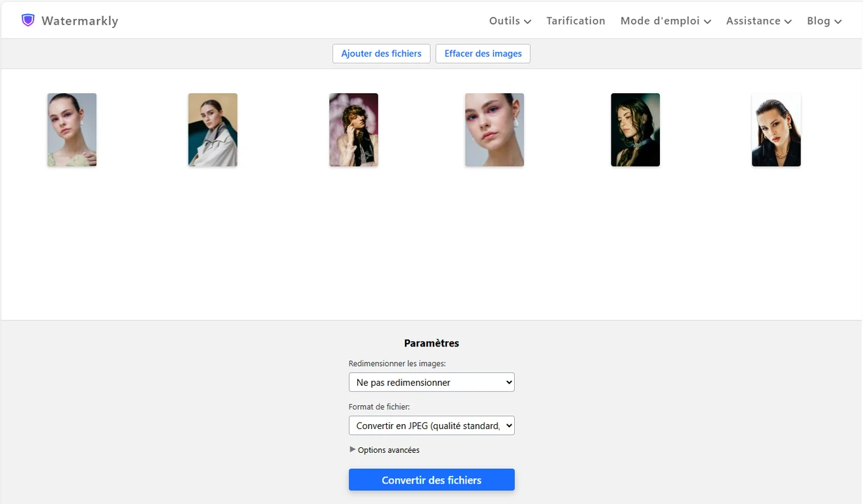863x504 pixels.
Task: Pick the close-up face thumbnail with pink eyeshadow
Action: (495, 130)
